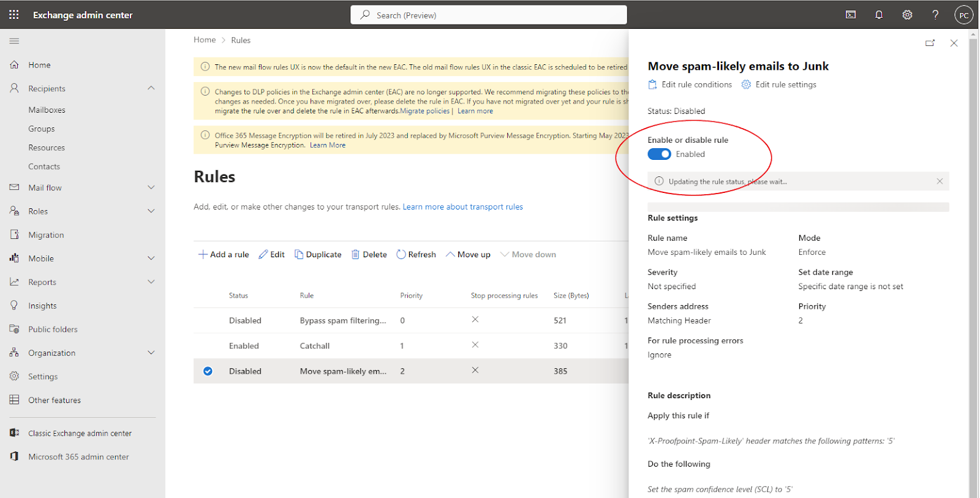This screenshot has width=980, height=498.
Task: Sort by the Status column header
Action: (238, 295)
